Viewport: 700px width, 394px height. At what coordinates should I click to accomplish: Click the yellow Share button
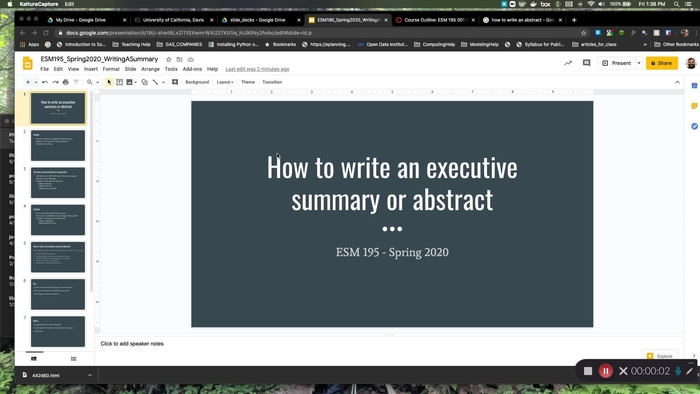[662, 63]
